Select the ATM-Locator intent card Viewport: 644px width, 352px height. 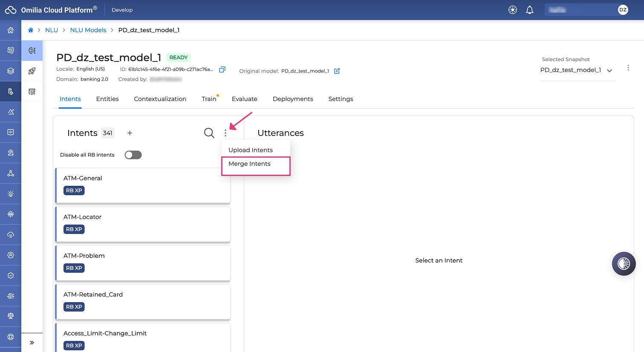(x=143, y=224)
